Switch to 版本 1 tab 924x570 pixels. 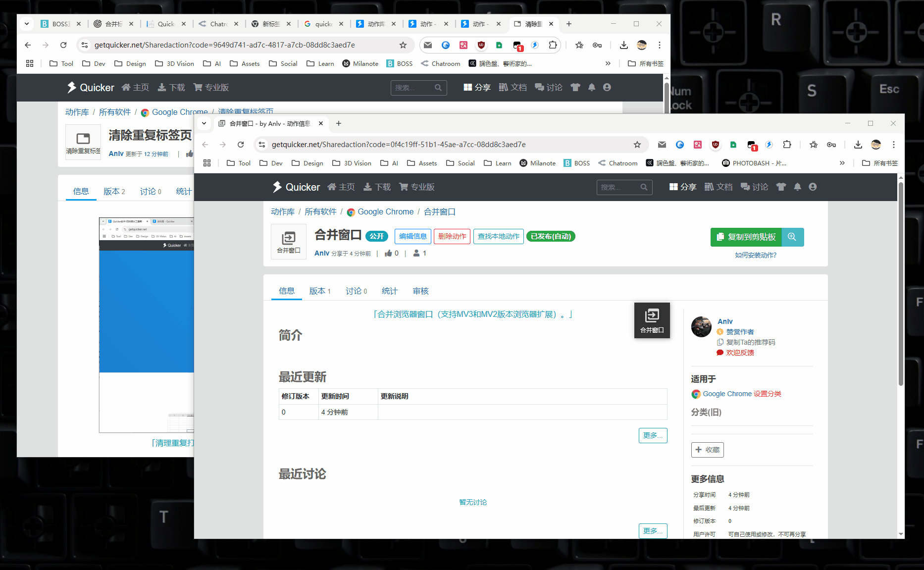click(x=320, y=291)
